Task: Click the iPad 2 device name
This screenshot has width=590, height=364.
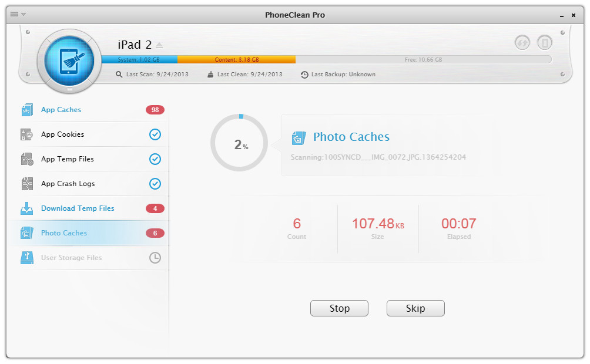Action: (135, 45)
